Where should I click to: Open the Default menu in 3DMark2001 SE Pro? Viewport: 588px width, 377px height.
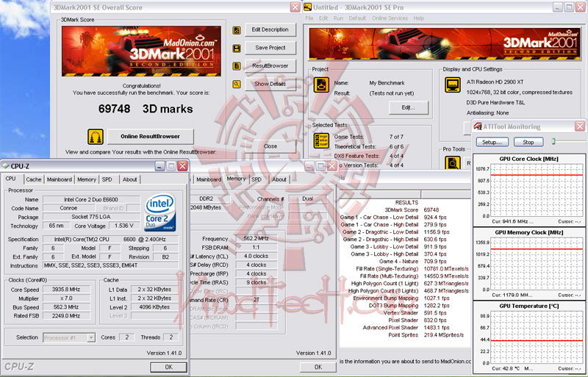357,18
